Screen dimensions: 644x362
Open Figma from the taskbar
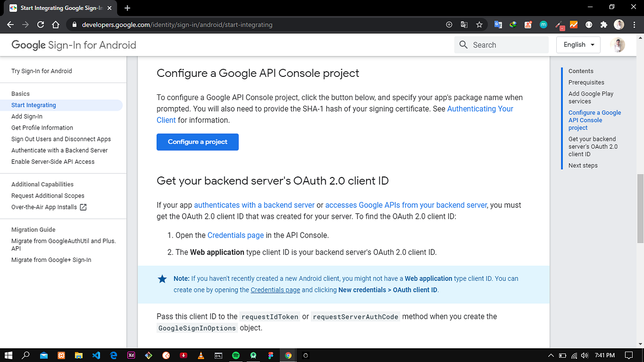tap(271, 355)
